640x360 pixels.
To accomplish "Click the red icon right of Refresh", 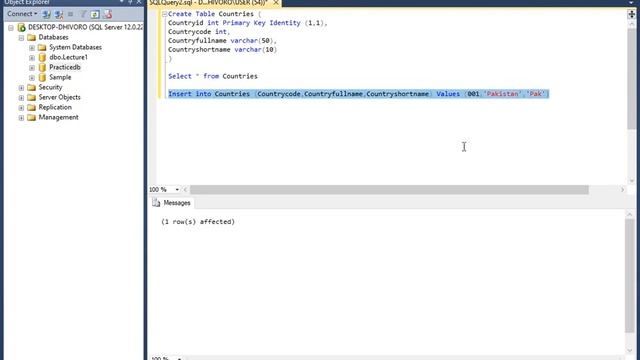I will tap(107, 14).
